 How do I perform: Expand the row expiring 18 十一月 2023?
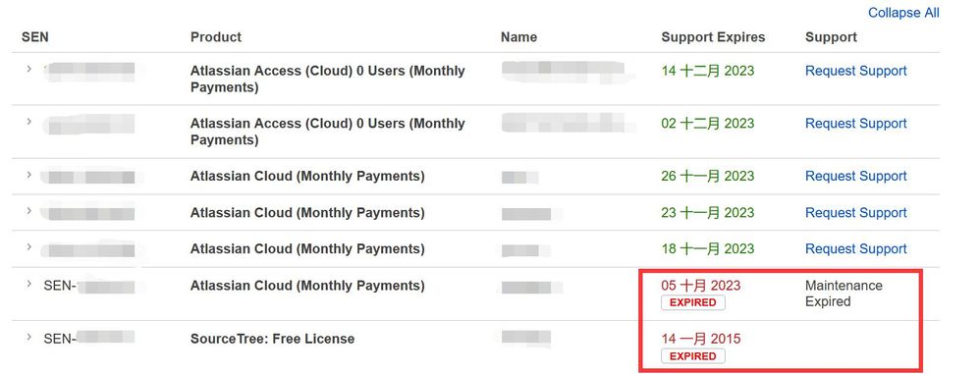[x=28, y=246]
